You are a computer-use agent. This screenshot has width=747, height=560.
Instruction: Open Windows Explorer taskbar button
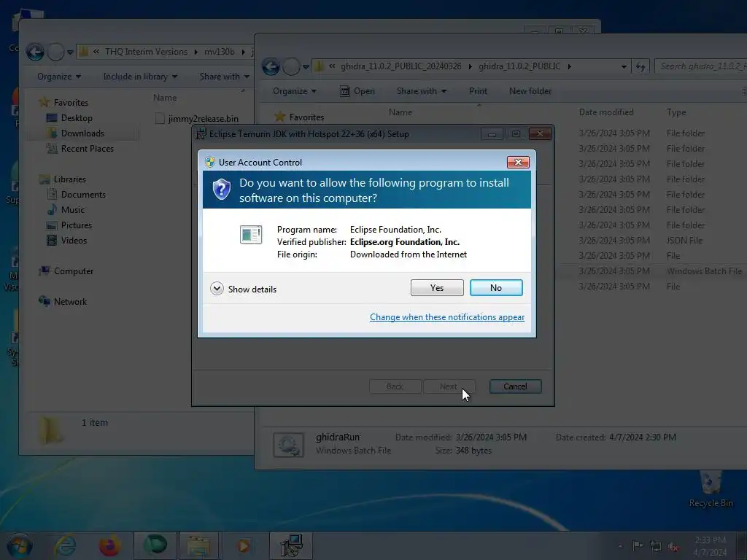click(199, 545)
